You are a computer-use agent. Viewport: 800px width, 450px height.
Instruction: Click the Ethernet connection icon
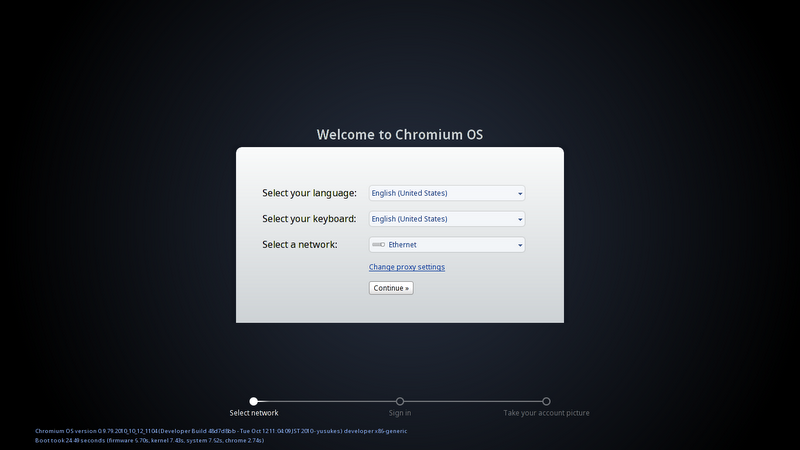pos(379,245)
